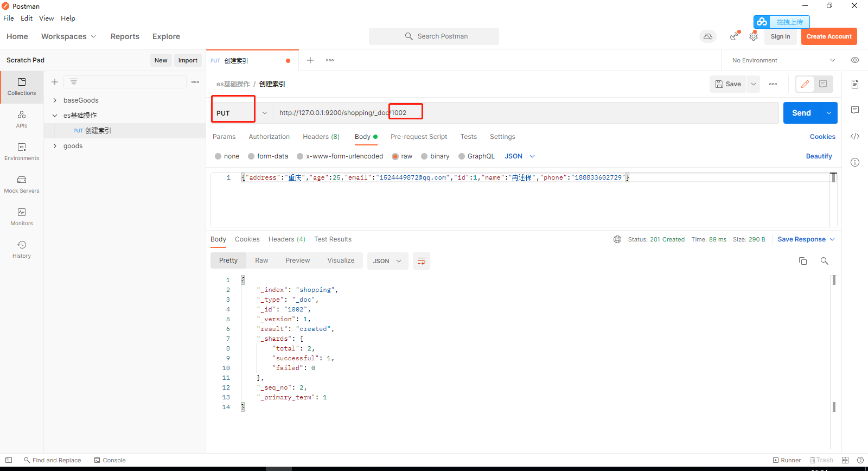
Task: Switch to comment mode icon
Action: tap(823, 84)
